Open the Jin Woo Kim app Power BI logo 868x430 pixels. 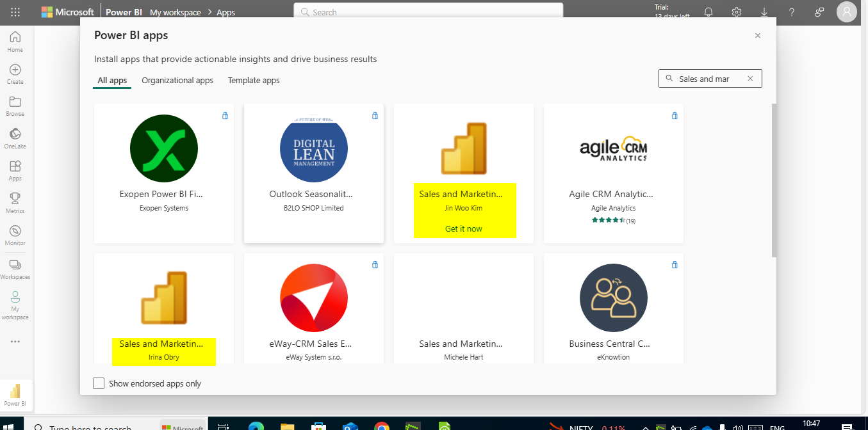click(464, 148)
